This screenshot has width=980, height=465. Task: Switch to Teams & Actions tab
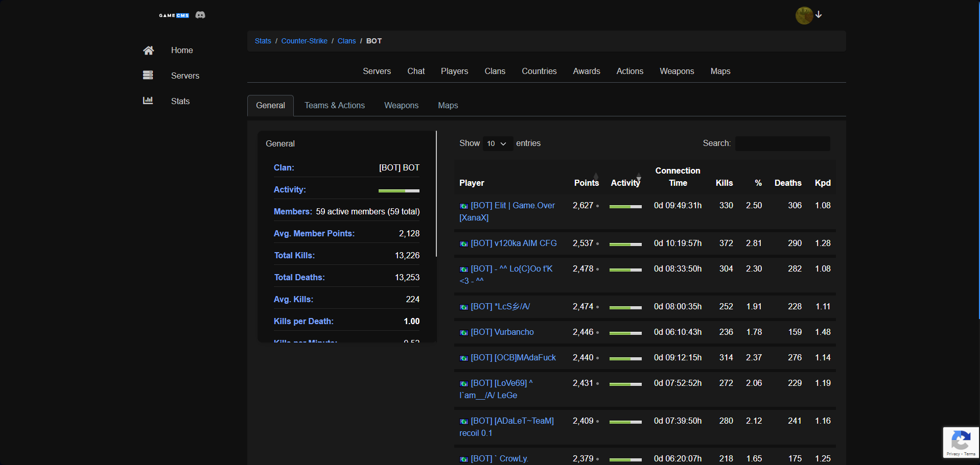tap(335, 105)
